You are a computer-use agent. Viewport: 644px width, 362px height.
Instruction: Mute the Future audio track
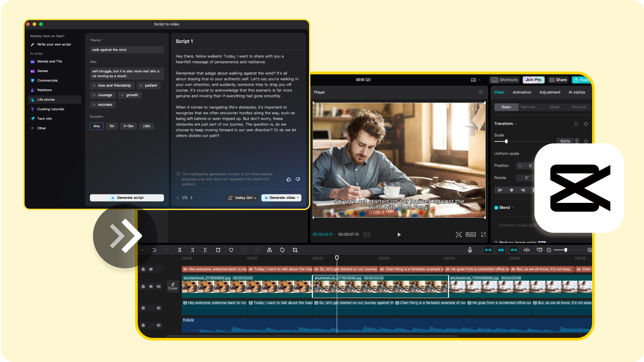pyautogui.click(x=158, y=325)
